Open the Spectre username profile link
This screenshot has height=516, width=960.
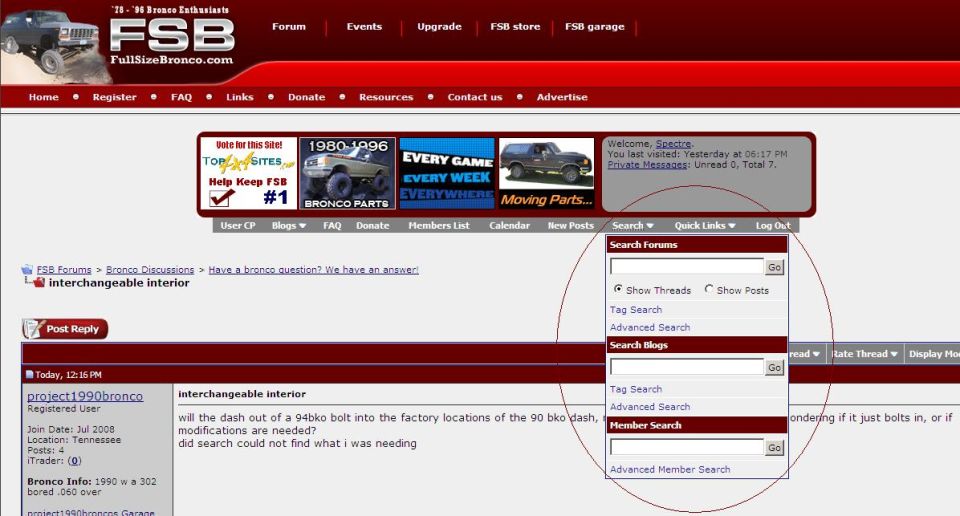[673, 144]
